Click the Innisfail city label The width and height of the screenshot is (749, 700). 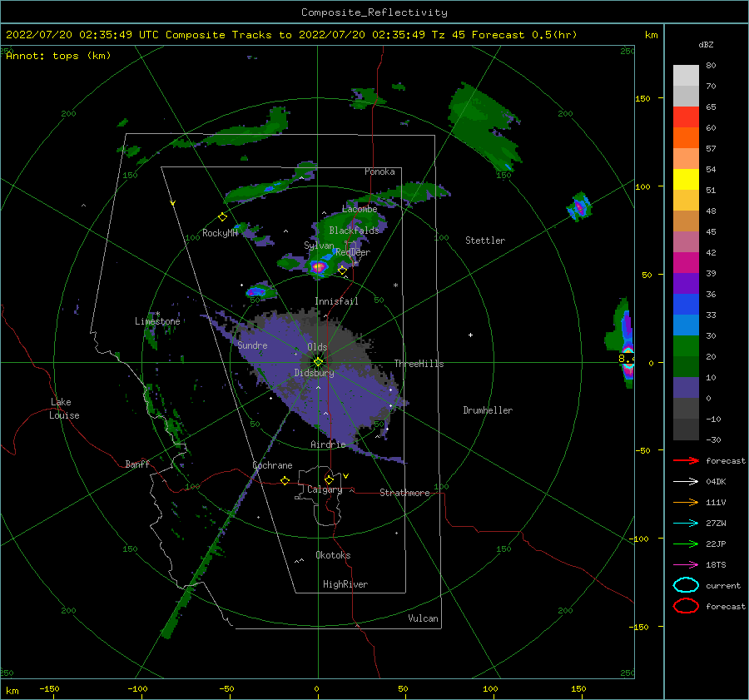(x=336, y=301)
